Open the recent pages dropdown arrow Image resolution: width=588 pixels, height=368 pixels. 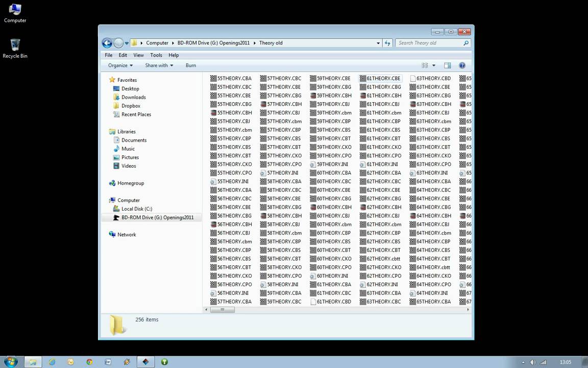click(x=127, y=43)
